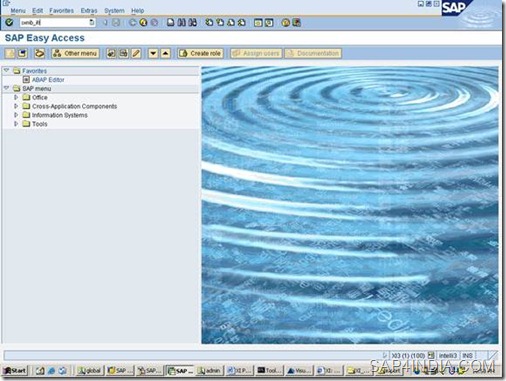The height and width of the screenshot is (381, 506).
Task: Open the command field history dropdown
Action: [92, 22]
